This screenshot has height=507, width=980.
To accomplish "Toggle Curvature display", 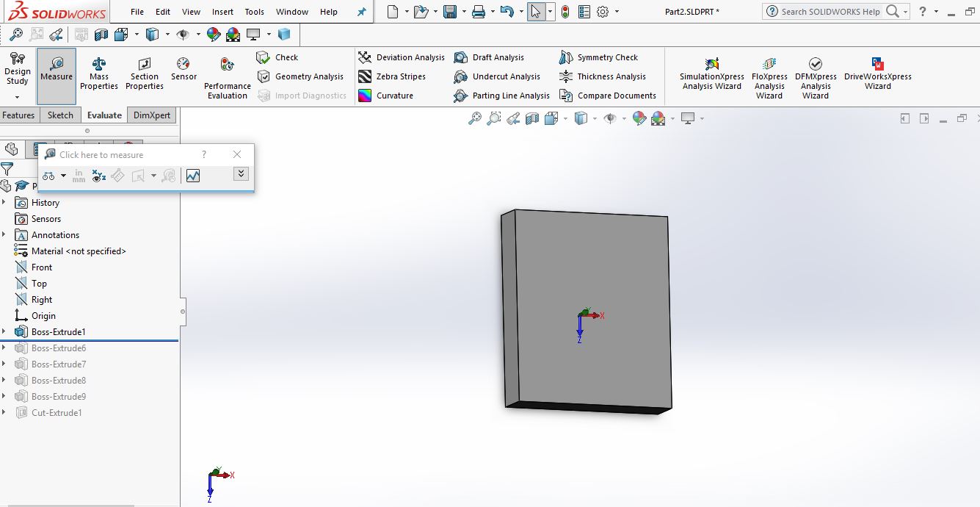I will coord(385,96).
